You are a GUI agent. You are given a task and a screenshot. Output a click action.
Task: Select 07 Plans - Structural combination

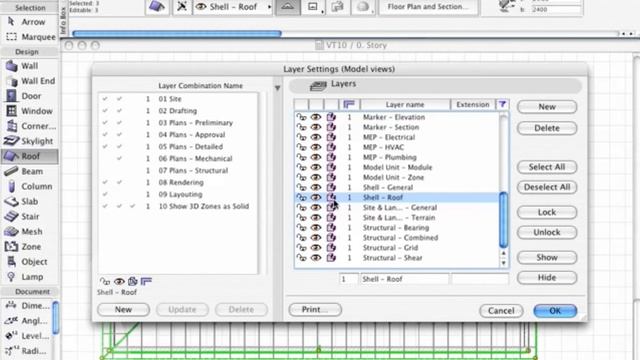coord(178,171)
